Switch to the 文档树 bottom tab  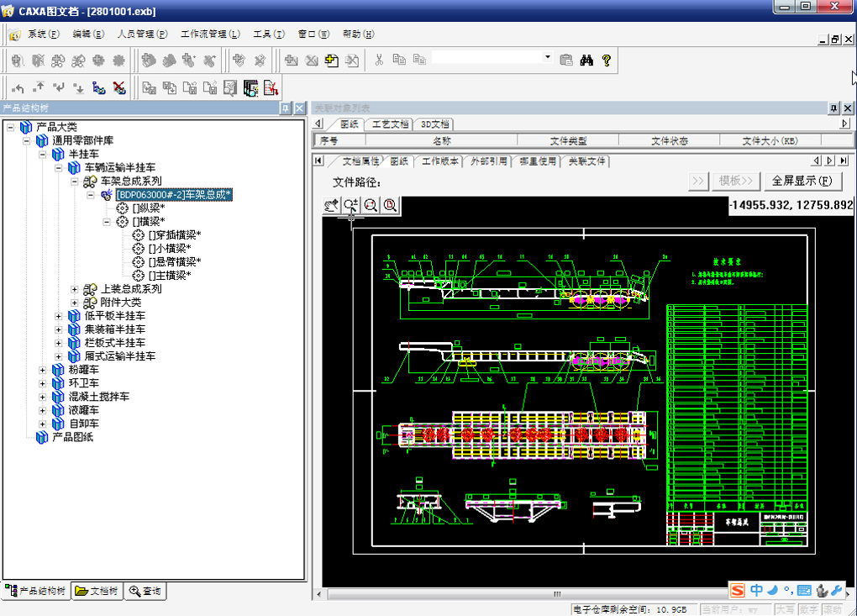pos(97,592)
